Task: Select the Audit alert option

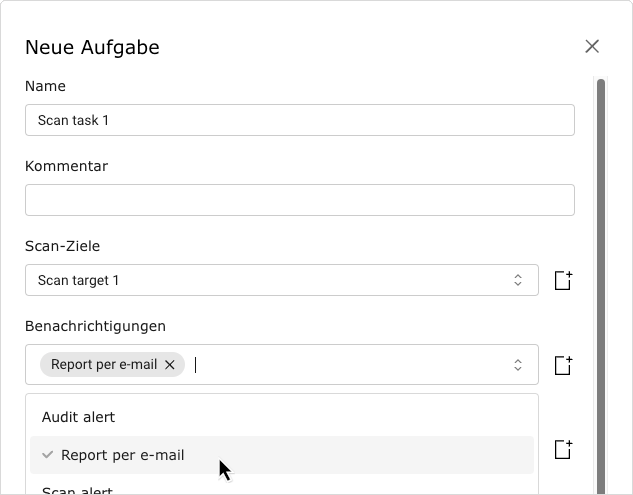Action: [78, 417]
